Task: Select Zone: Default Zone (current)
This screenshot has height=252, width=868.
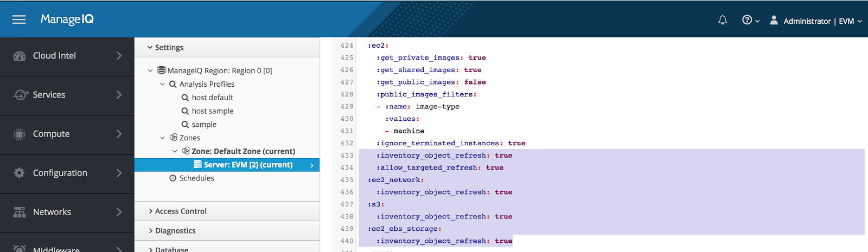Action: point(244,151)
